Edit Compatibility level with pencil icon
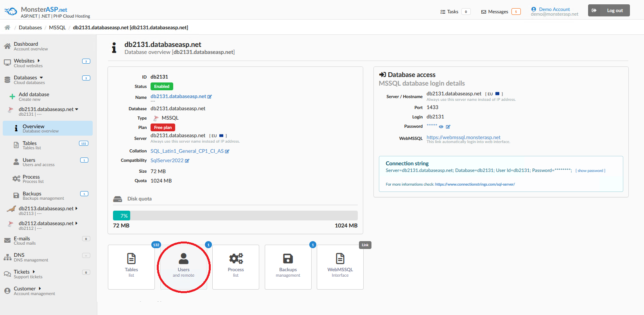Screen dimensions: 644x315 tap(187, 161)
